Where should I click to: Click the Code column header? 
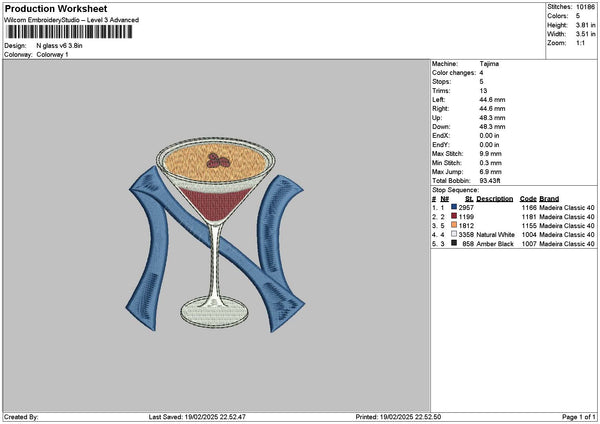coord(528,199)
